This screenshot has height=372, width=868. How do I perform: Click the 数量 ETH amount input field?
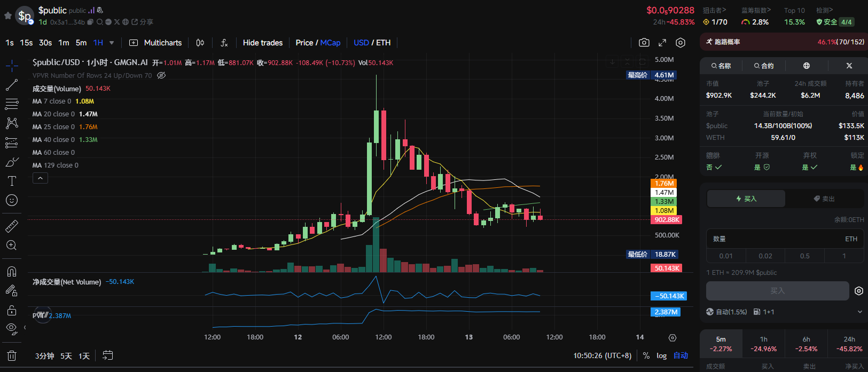785,239
